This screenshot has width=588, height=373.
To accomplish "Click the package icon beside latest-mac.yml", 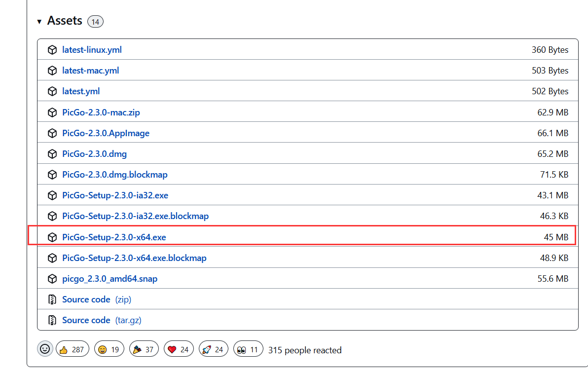I will (52, 71).
